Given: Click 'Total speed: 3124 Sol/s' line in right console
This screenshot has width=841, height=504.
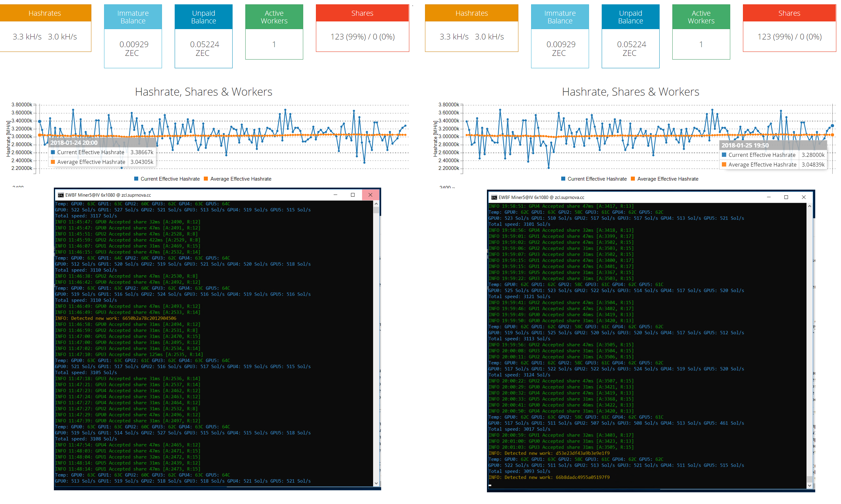Looking at the screenshot, I should pos(519,375).
